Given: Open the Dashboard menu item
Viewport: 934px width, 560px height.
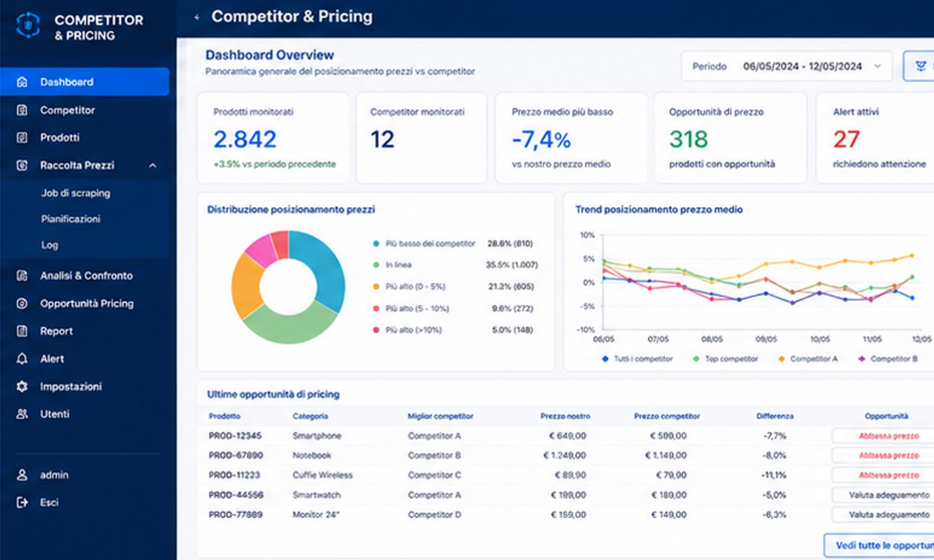Looking at the screenshot, I should 85,82.
